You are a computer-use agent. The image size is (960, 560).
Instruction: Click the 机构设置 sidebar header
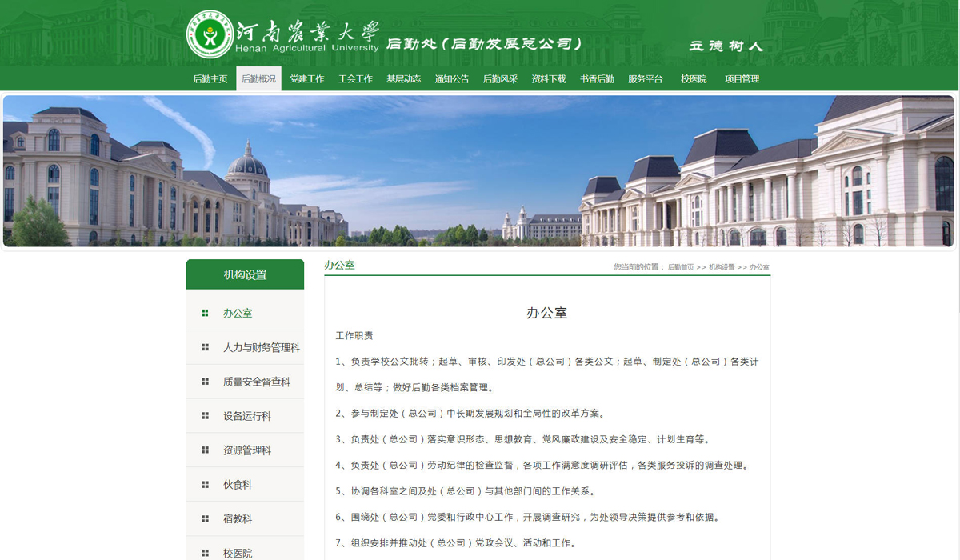[245, 274]
